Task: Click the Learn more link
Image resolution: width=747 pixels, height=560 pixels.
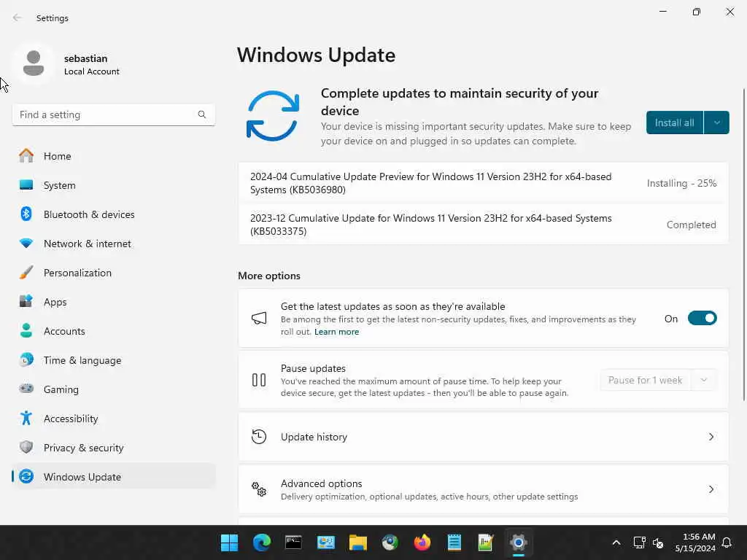Action: point(337,332)
